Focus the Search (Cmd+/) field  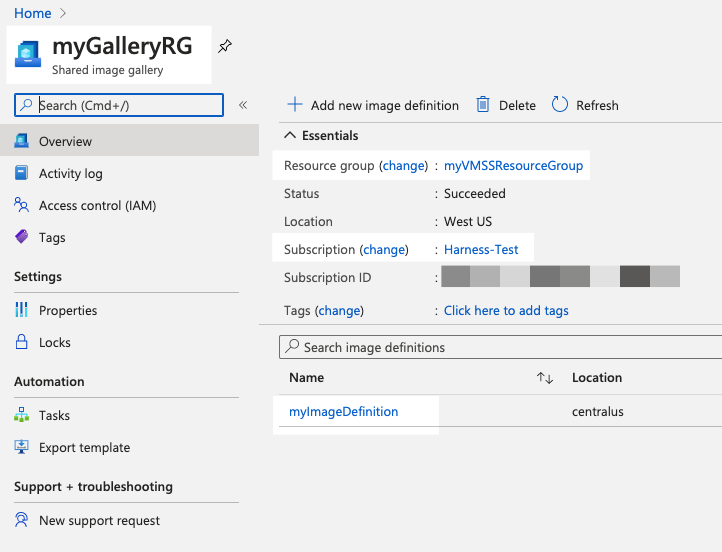click(119, 105)
